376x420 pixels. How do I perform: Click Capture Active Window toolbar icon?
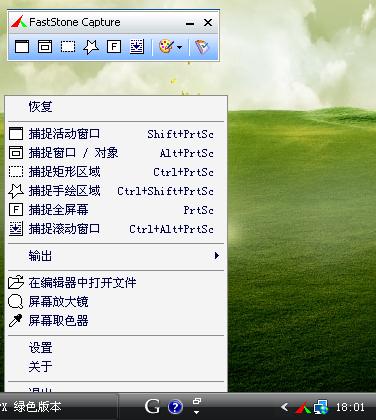(22, 47)
